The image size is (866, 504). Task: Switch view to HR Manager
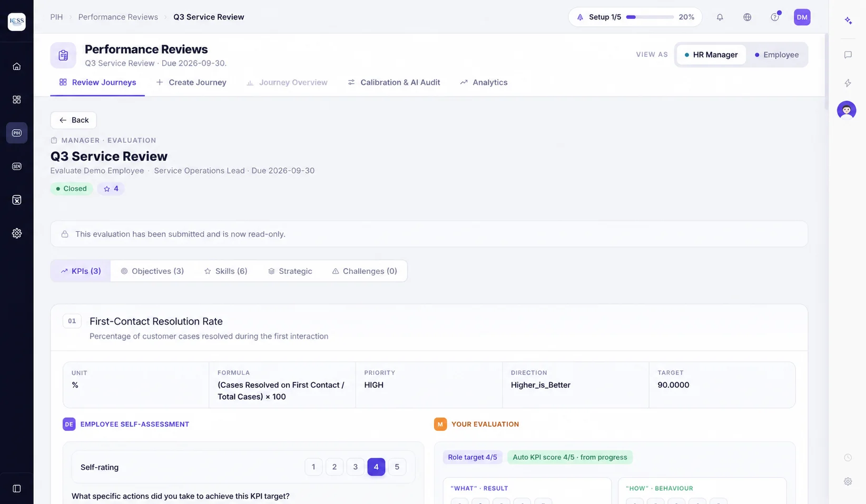(x=711, y=55)
